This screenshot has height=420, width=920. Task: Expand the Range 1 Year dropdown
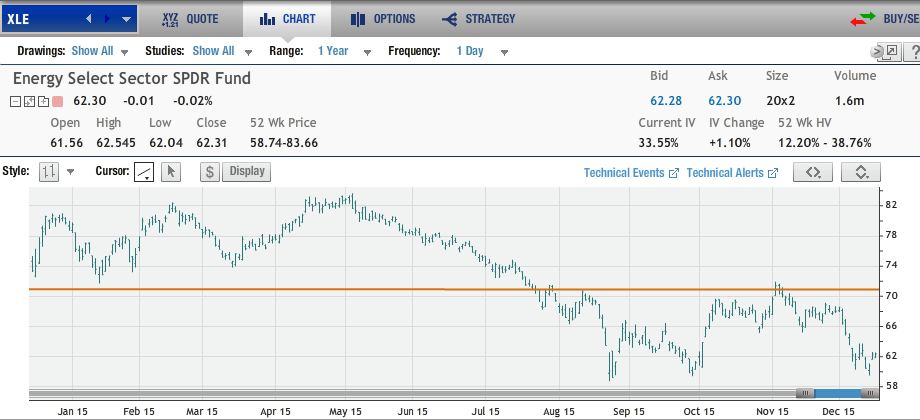point(342,51)
